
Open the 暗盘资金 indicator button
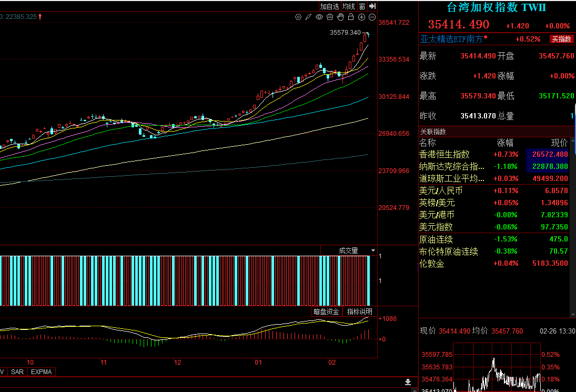tap(326, 311)
